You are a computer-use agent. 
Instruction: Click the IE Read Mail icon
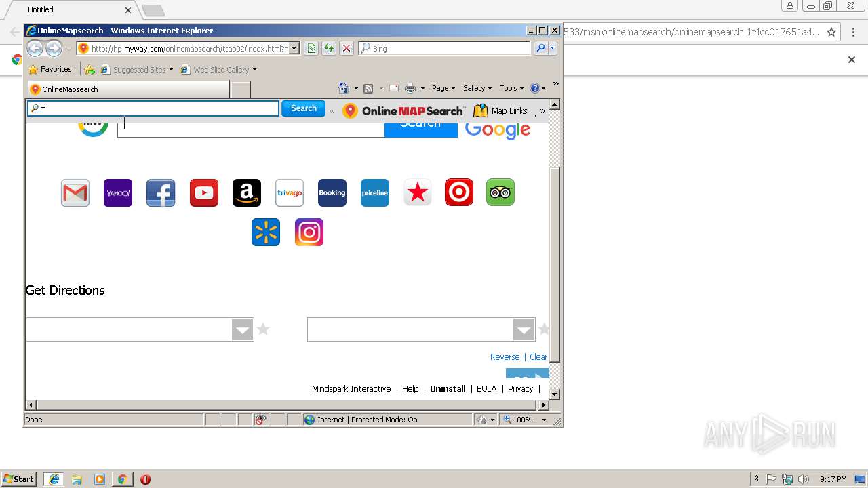click(393, 88)
